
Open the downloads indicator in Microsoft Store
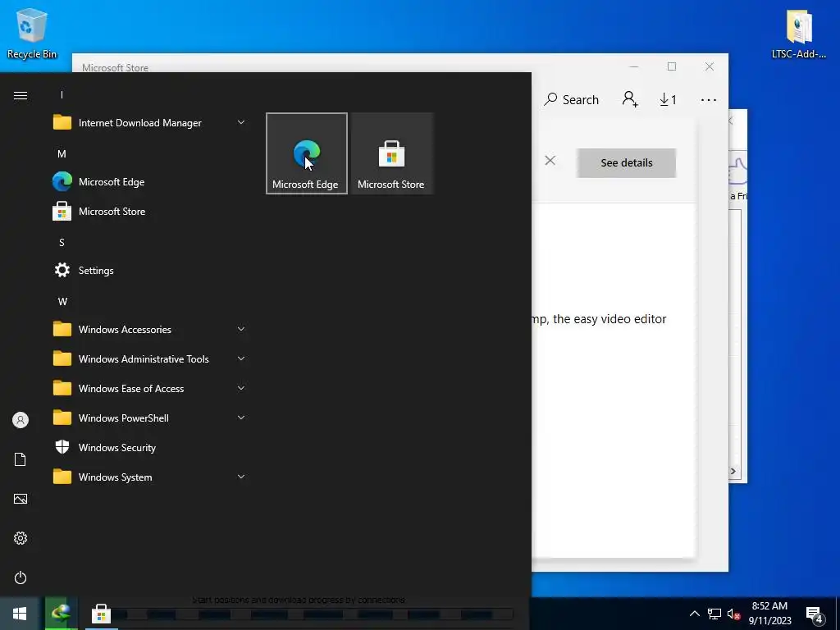(668, 99)
